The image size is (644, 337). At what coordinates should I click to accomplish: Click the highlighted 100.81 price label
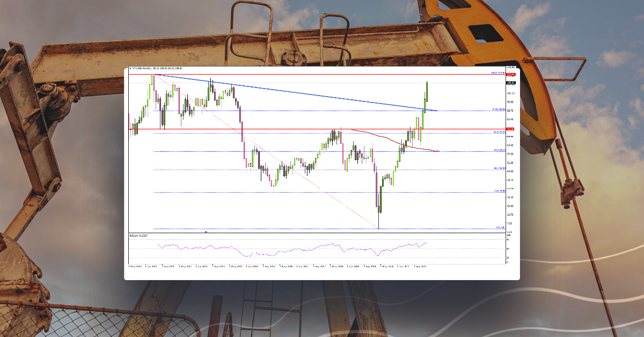[511, 83]
